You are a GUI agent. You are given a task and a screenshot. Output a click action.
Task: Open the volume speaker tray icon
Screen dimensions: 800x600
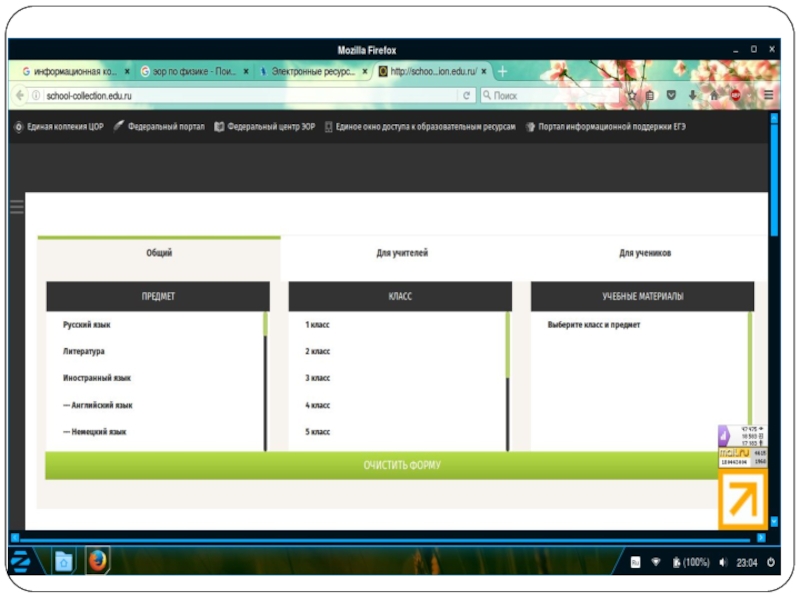coord(723,562)
